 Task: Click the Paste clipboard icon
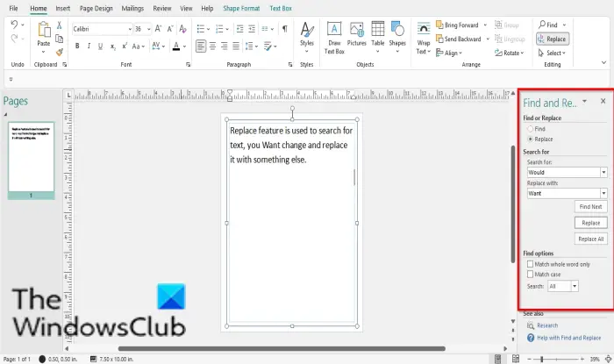click(x=44, y=30)
